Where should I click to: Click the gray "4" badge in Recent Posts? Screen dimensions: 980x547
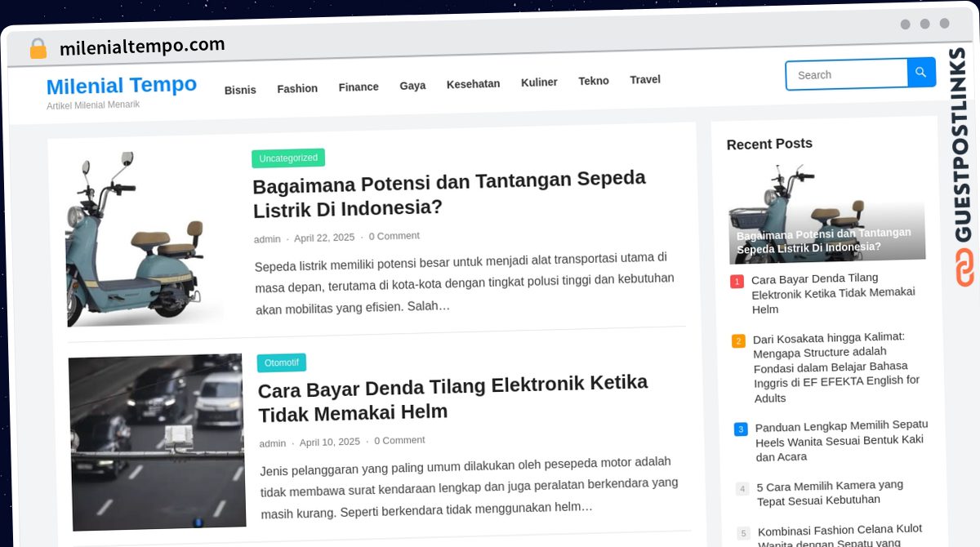click(742, 488)
